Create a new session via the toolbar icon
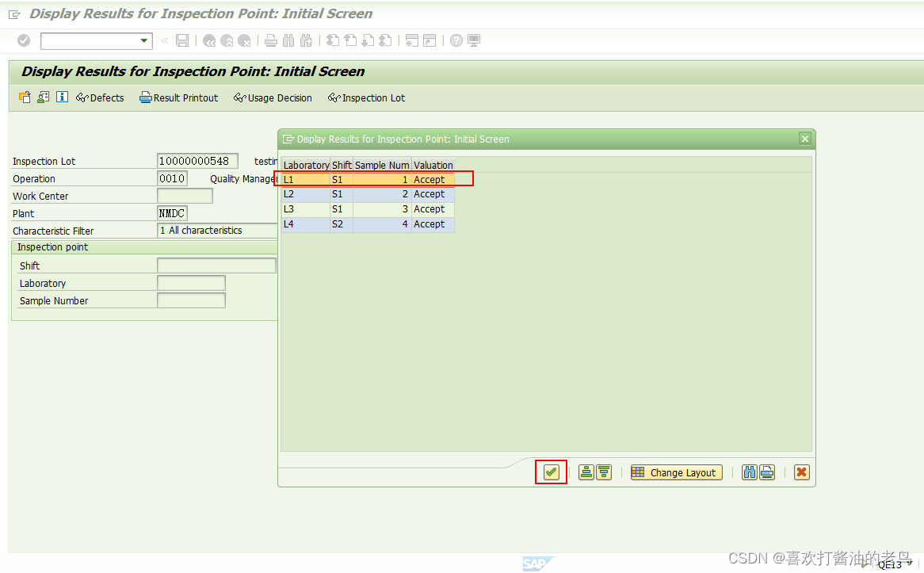This screenshot has width=924, height=573. 412,40
